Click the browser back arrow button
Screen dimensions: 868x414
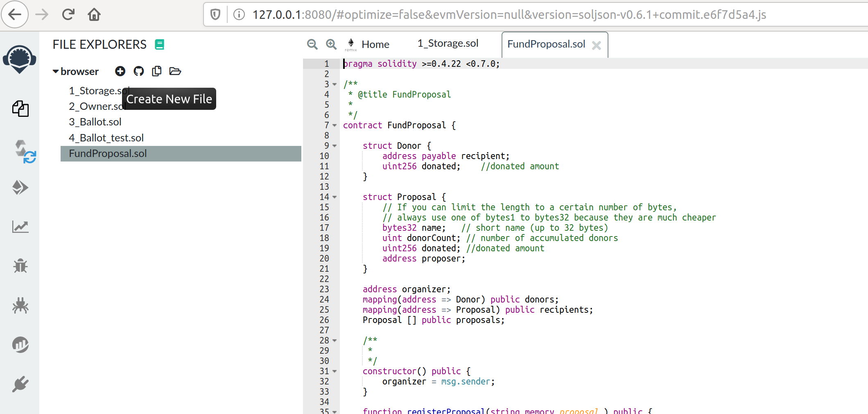(15, 15)
